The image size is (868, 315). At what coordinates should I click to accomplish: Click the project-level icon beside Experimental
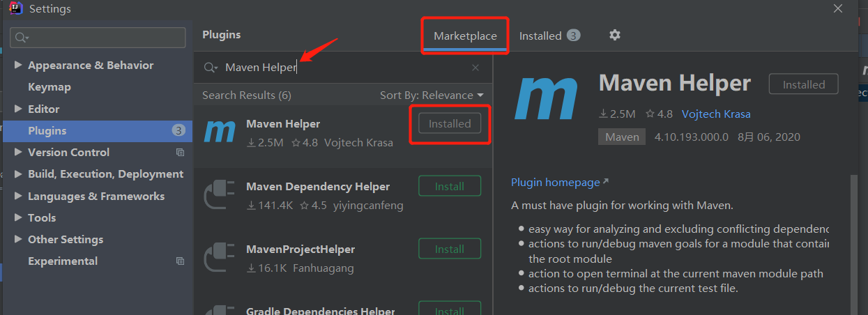[x=180, y=261]
